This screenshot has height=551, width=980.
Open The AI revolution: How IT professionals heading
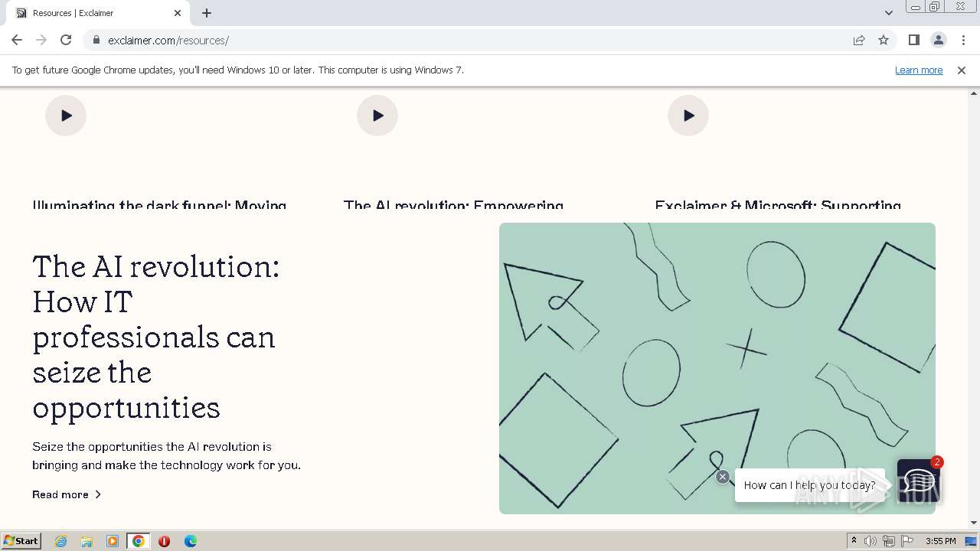[156, 337]
